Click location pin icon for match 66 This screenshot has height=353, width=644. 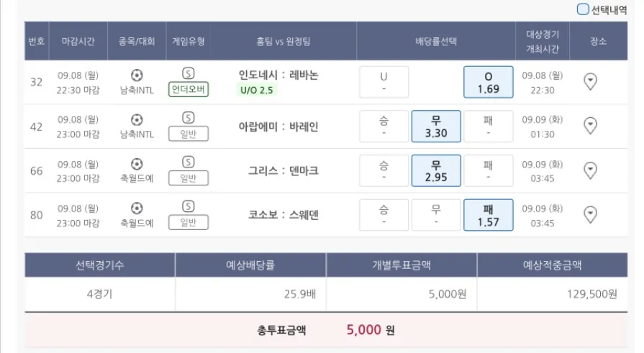pyautogui.click(x=590, y=170)
